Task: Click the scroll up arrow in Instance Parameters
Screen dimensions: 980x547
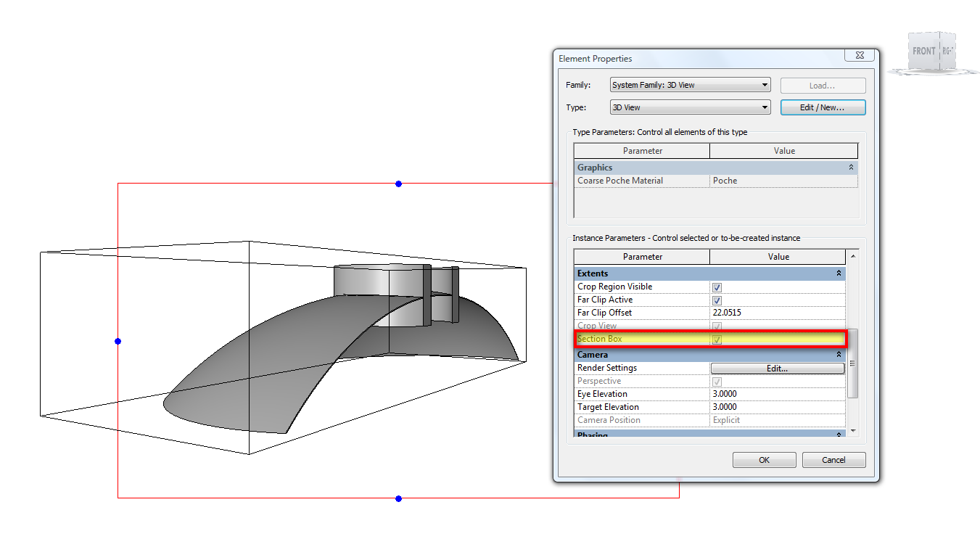Action: 852,257
